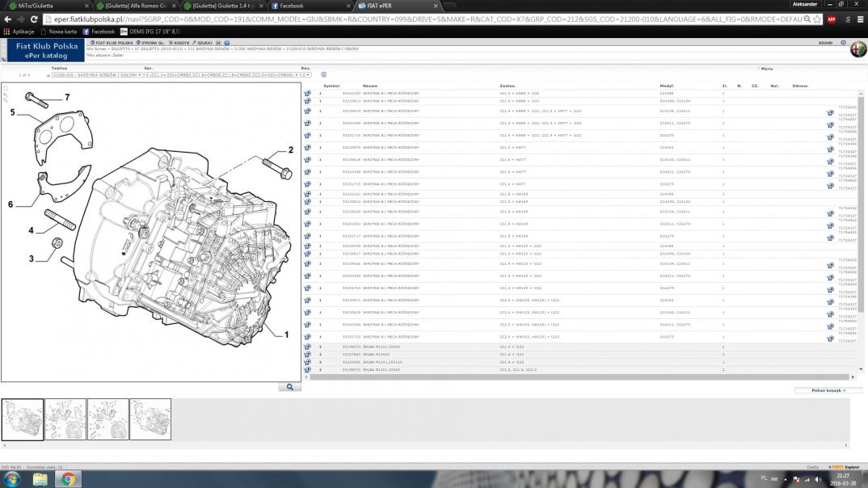
Task: Click the Zastos. column header
Action: pos(507,86)
